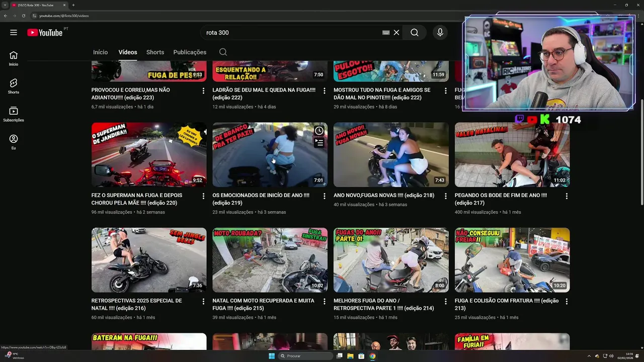Image resolution: width=644 pixels, height=362 pixels.
Task: Open options for LADRÃO SE DEU MAL video
Action: 324,90
